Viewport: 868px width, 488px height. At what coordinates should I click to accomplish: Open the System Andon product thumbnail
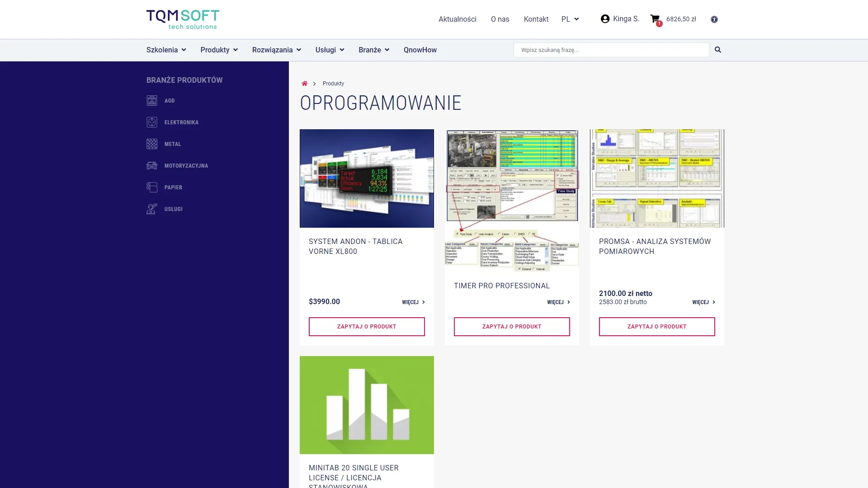pos(367,178)
